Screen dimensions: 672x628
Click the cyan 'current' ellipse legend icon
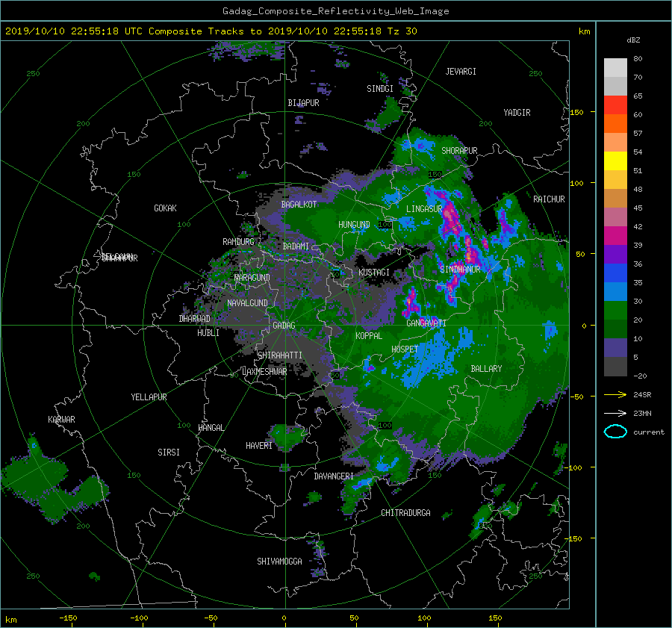click(615, 432)
